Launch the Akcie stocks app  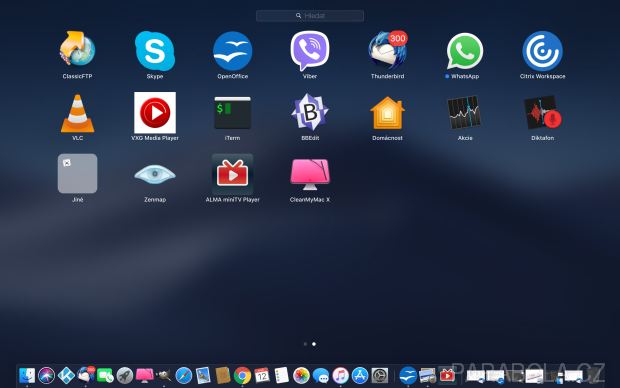click(464, 113)
